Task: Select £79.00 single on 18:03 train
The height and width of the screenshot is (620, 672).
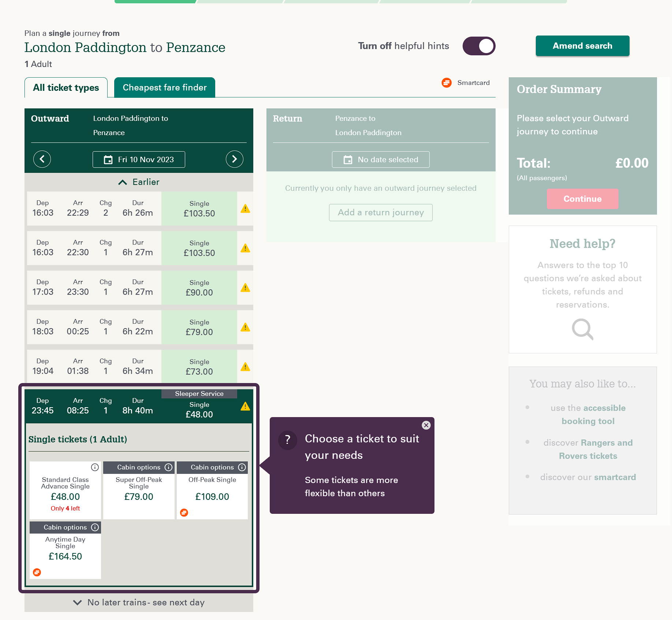Action: (199, 327)
